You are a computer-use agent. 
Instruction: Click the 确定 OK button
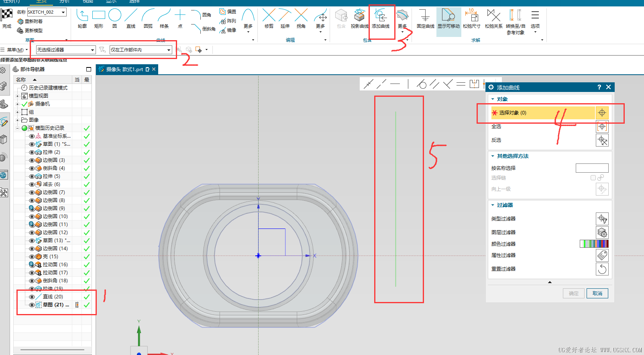tap(574, 294)
